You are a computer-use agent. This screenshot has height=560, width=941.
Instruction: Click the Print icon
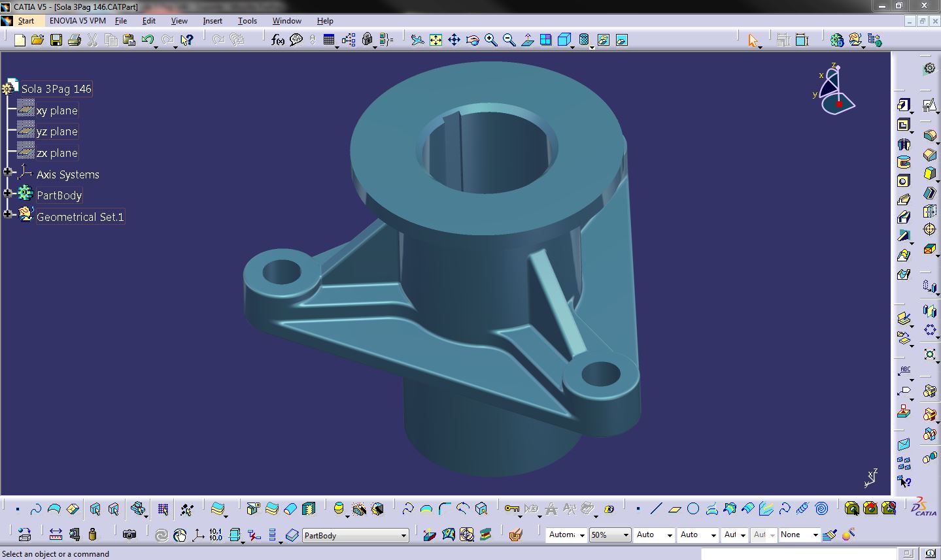tap(75, 41)
